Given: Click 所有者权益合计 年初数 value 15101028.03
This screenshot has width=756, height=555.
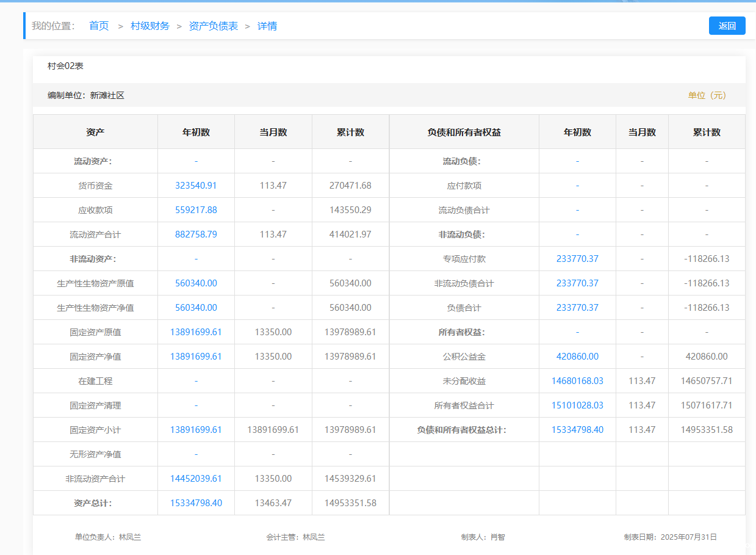Looking at the screenshot, I should click(577, 405).
